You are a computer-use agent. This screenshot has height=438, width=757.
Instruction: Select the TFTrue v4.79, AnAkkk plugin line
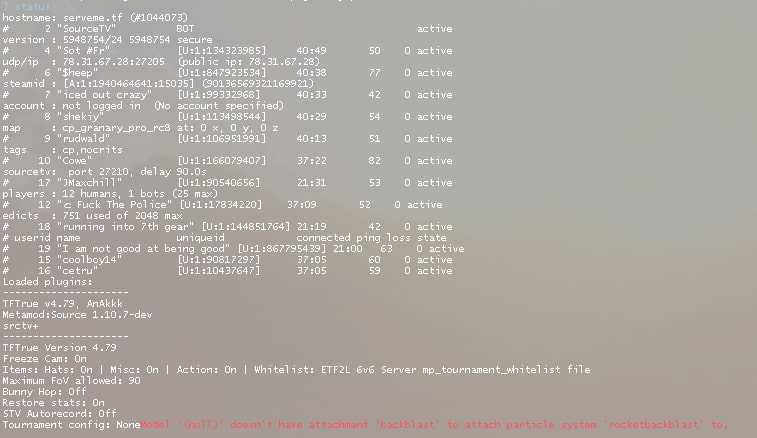tap(63, 304)
